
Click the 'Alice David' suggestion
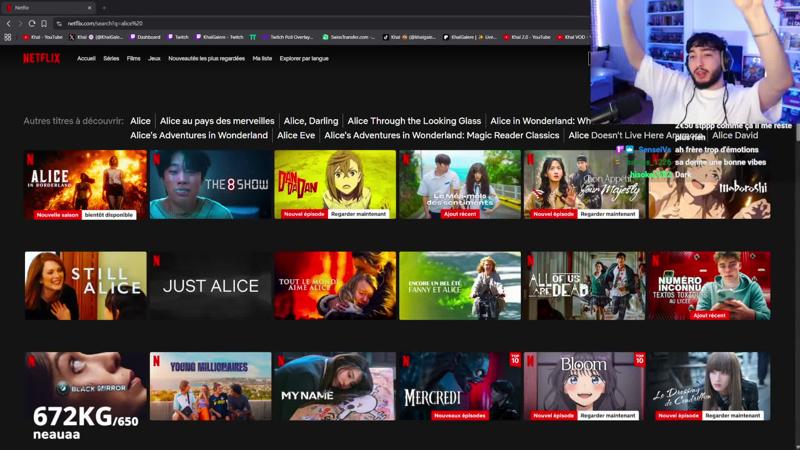click(735, 135)
